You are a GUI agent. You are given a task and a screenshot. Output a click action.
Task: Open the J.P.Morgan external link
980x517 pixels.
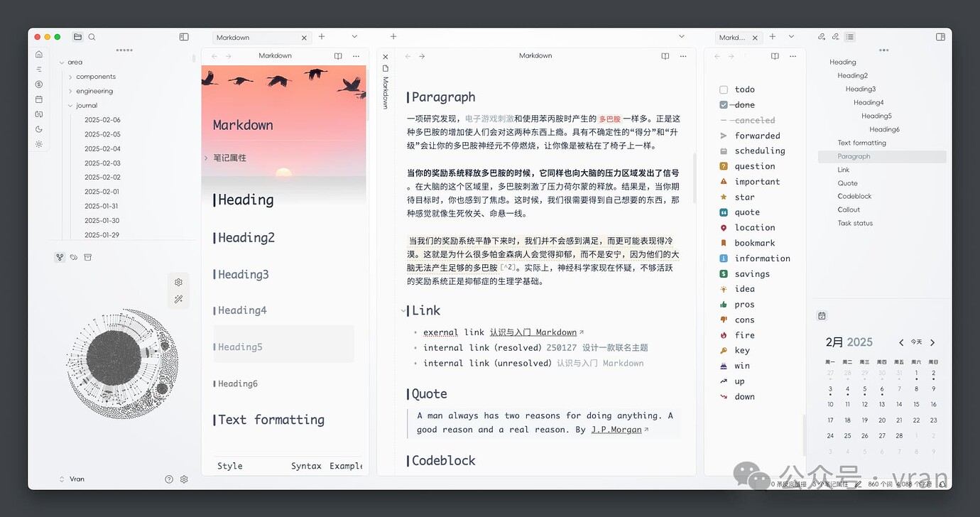click(616, 430)
